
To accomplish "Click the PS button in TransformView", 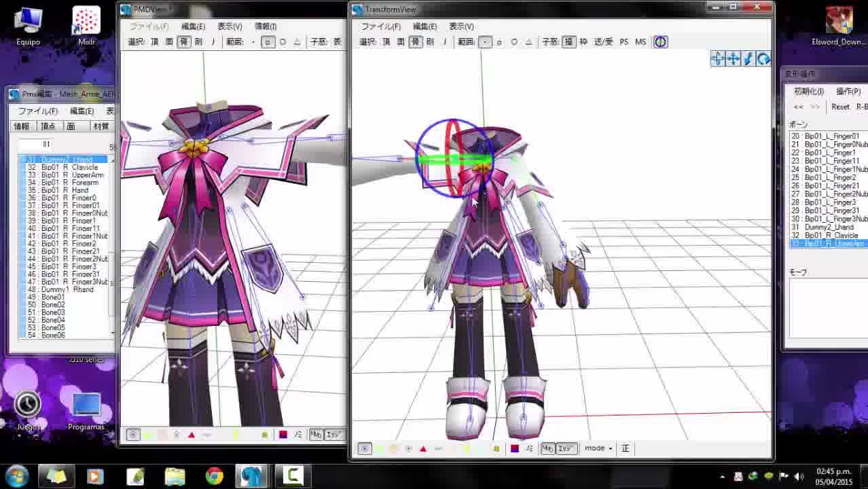I will coord(624,42).
